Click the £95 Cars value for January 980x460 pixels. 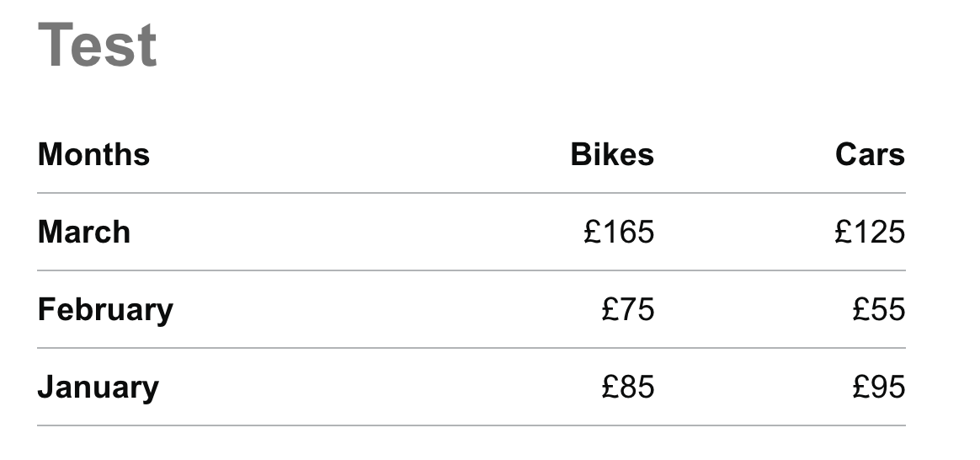(879, 388)
